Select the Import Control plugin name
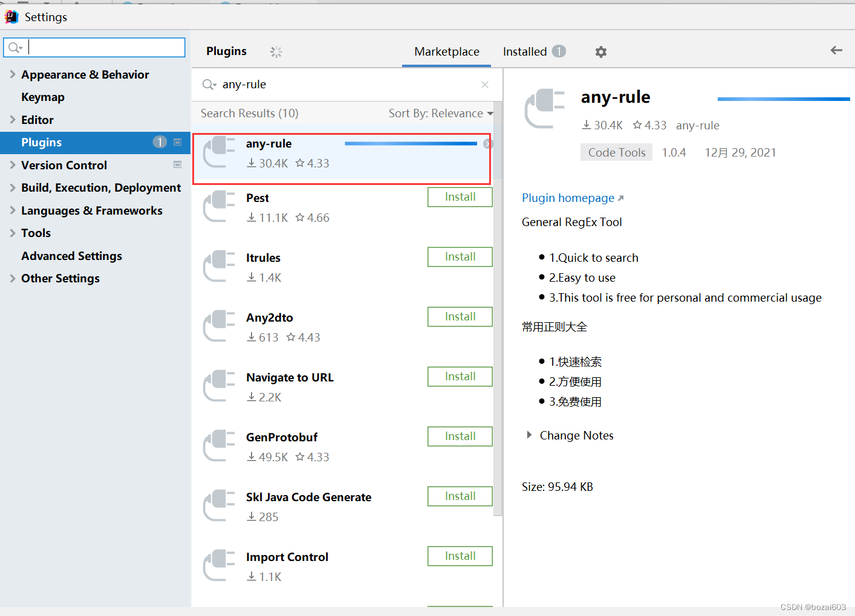855x616 pixels. click(287, 557)
